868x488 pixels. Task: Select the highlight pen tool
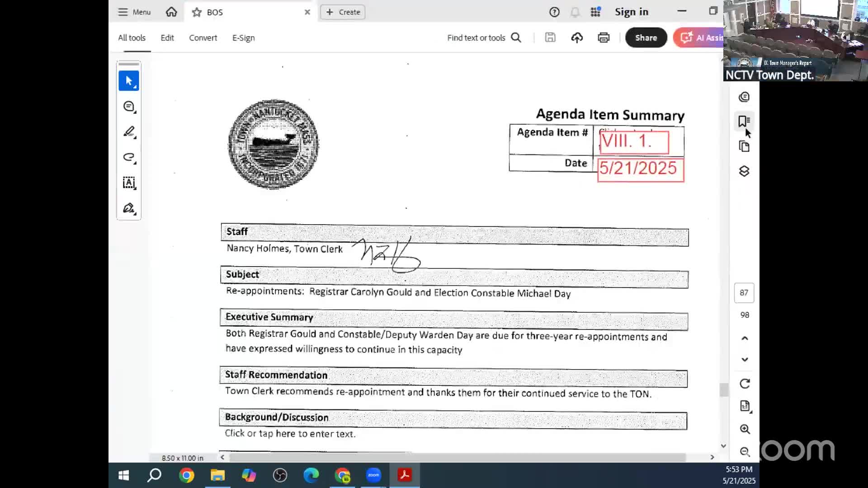coord(129,132)
